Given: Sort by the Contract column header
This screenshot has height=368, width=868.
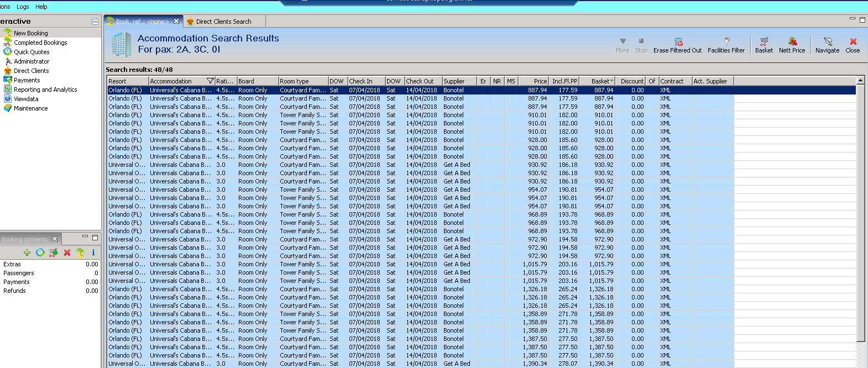Looking at the screenshot, I should 675,81.
